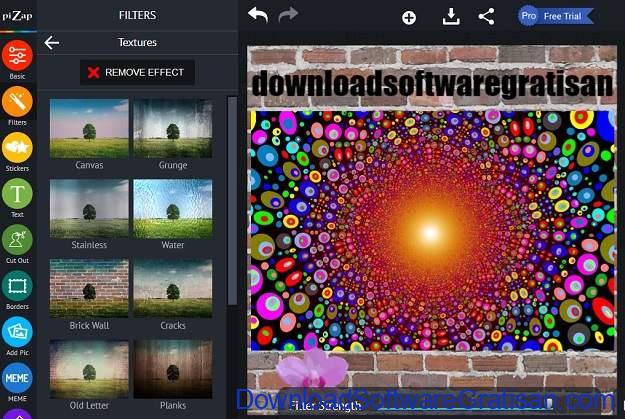Undo the last edit

pos(258,15)
